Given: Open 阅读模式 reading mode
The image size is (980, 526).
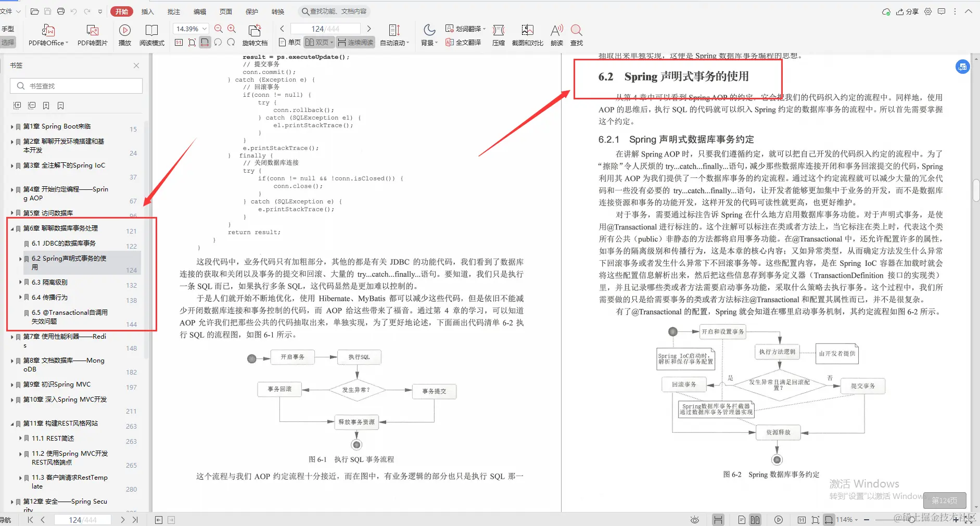Looking at the screenshot, I should tap(152, 35).
